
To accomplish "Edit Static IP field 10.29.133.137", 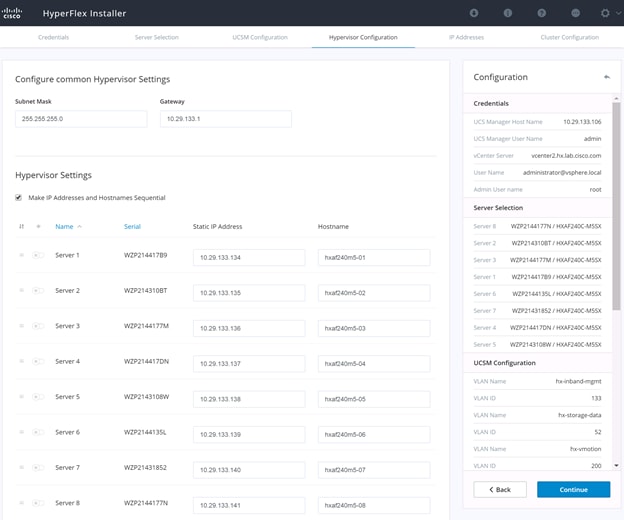I will tap(249, 364).
